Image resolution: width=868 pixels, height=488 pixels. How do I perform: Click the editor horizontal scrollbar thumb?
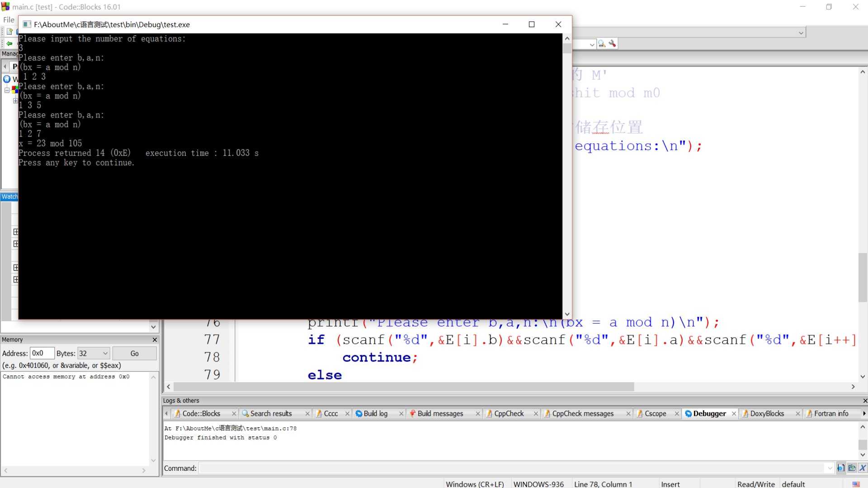point(404,387)
